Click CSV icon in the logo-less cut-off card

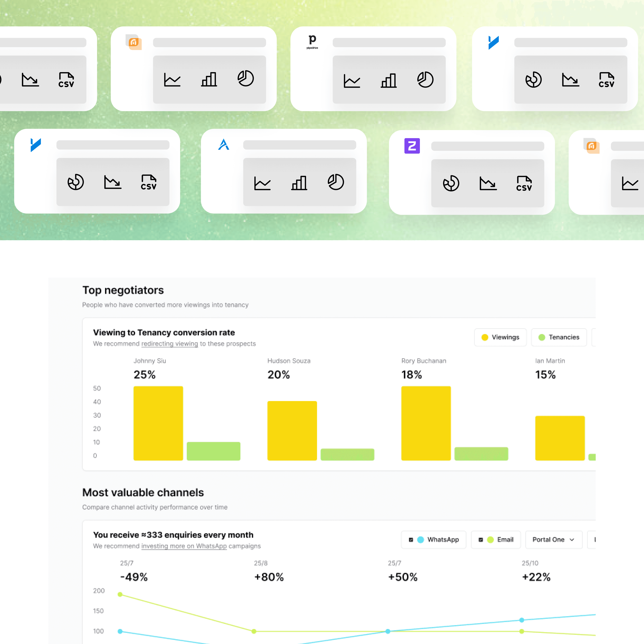coord(66,80)
